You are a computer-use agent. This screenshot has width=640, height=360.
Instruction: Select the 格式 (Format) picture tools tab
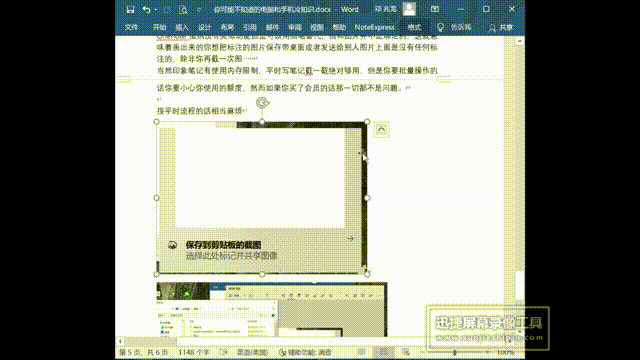point(414,27)
